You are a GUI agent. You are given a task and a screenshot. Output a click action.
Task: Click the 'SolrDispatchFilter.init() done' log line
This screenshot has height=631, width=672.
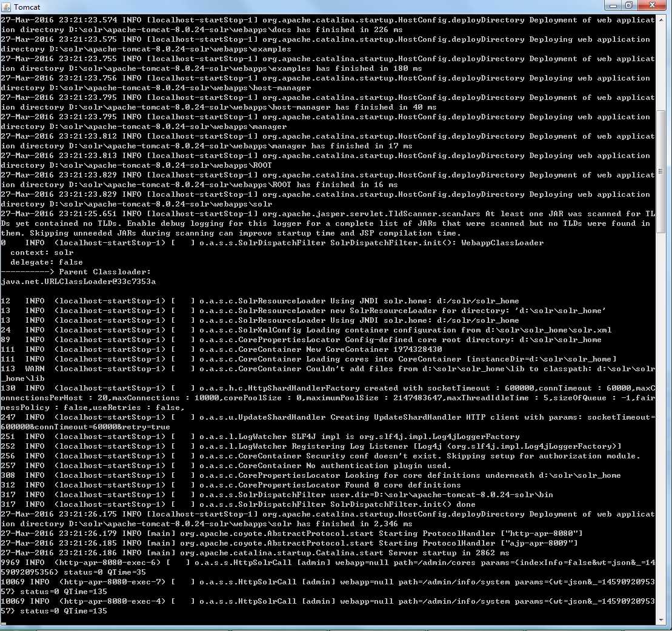238,504
